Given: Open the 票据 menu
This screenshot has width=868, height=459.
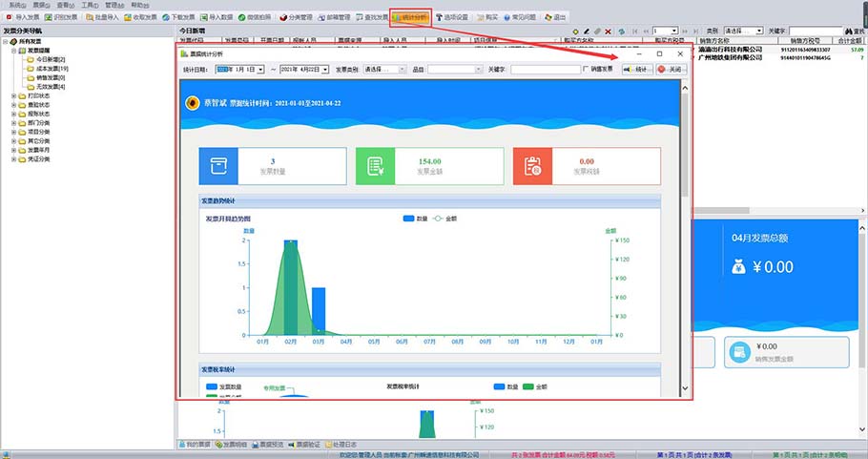Looking at the screenshot, I should coord(42,5).
